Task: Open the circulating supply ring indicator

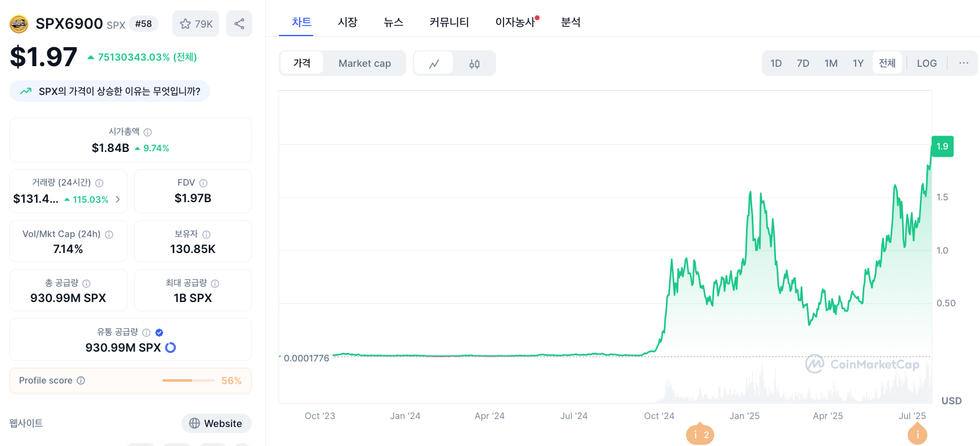Action: 171,347
